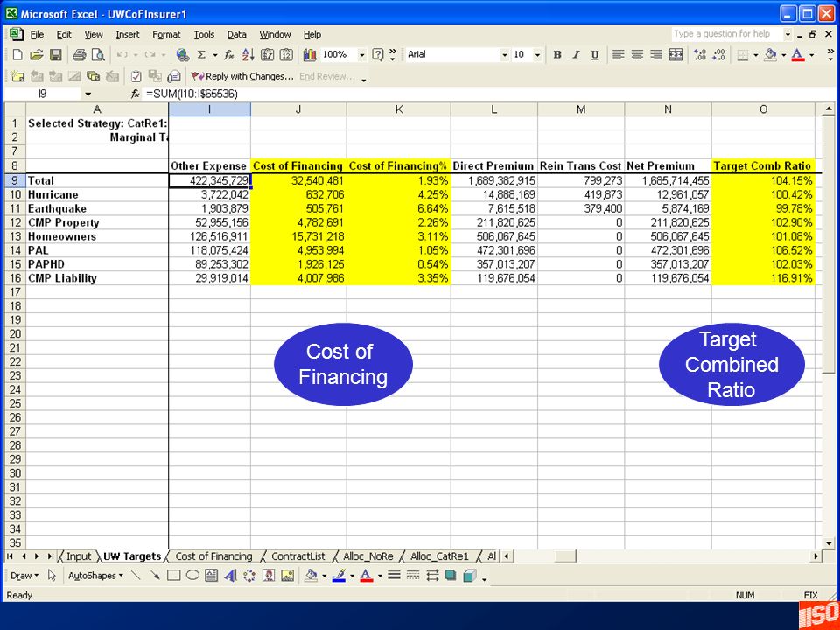Open the Zoom 100% dropdown
This screenshot has width=840, height=630.
[361, 54]
